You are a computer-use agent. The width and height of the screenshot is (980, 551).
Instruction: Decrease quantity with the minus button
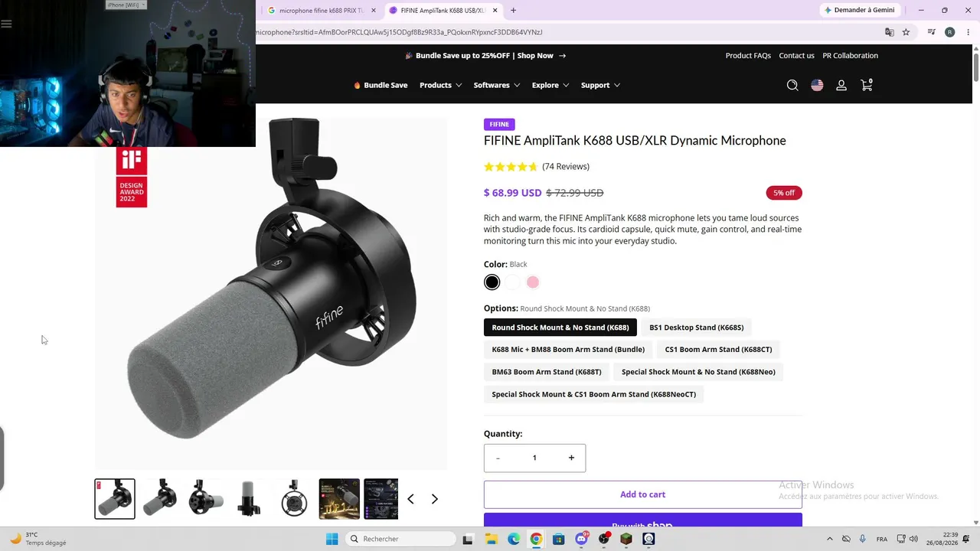498,458
